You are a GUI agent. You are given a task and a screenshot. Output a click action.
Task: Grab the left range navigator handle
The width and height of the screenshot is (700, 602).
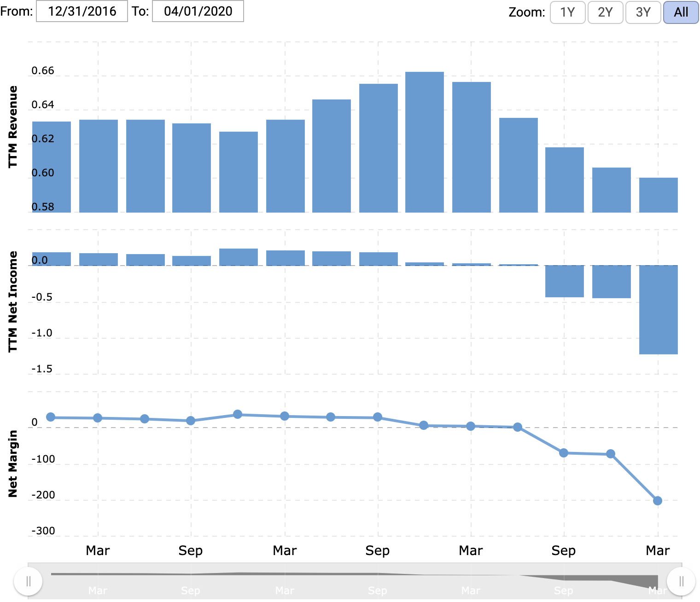click(x=28, y=581)
